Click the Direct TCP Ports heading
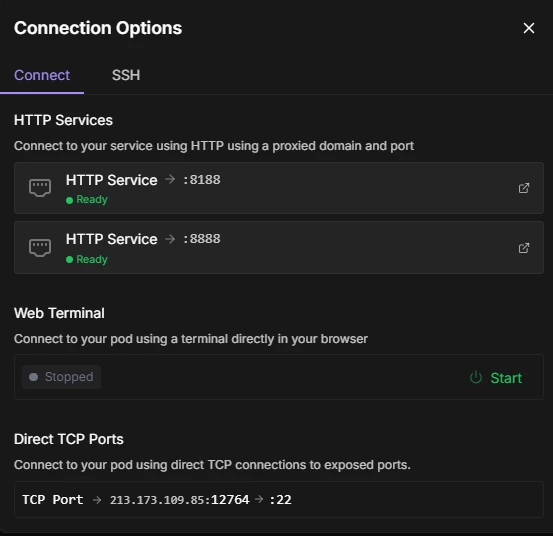Image resolution: width=553 pixels, height=536 pixels. click(69, 439)
